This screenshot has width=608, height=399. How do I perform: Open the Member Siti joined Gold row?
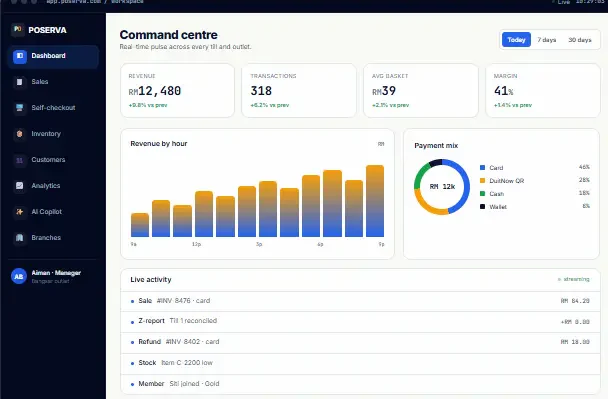[360, 384]
